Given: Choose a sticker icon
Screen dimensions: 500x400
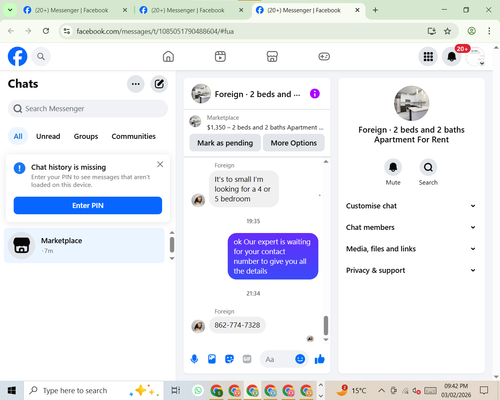Looking at the screenshot, I should 229,359.
